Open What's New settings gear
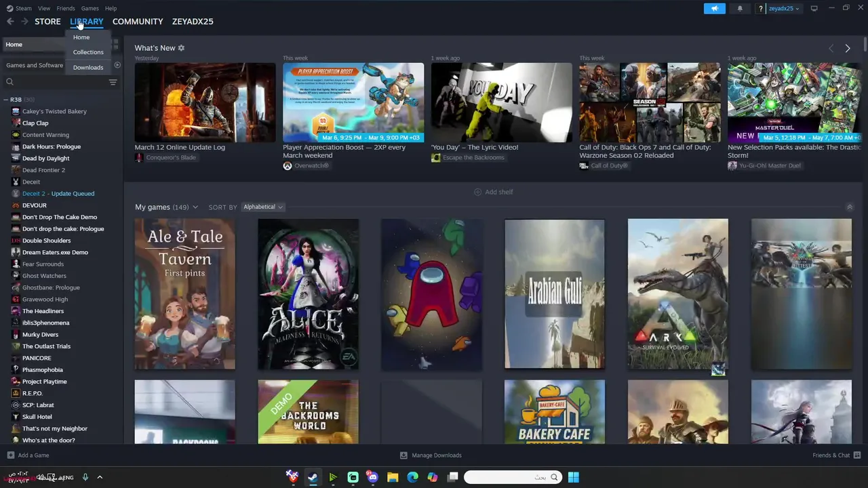 pyautogui.click(x=181, y=48)
